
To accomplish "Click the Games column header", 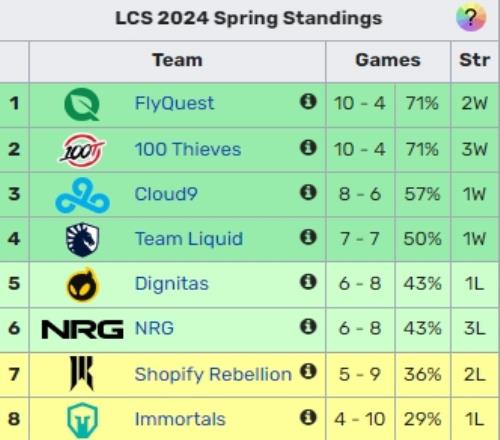I will 388,60.
